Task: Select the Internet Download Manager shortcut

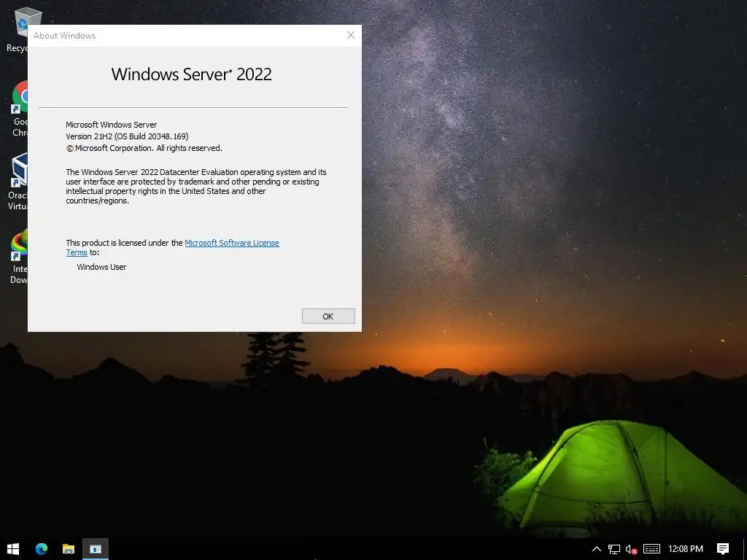Action: (19, 257)
